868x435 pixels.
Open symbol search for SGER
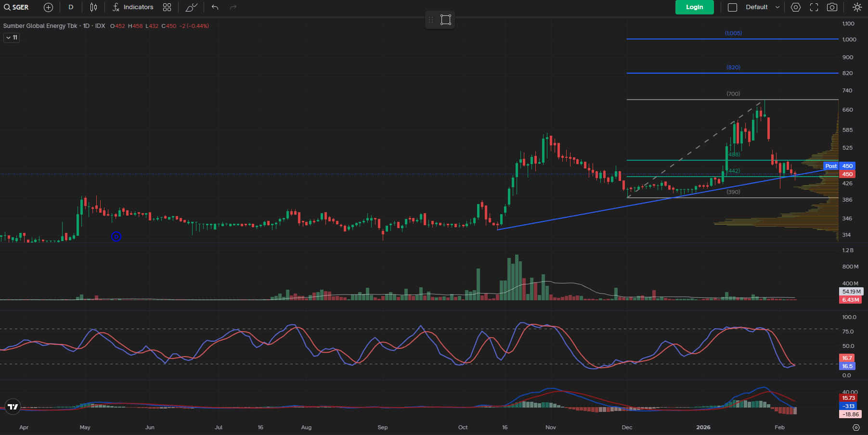(16, 7)
